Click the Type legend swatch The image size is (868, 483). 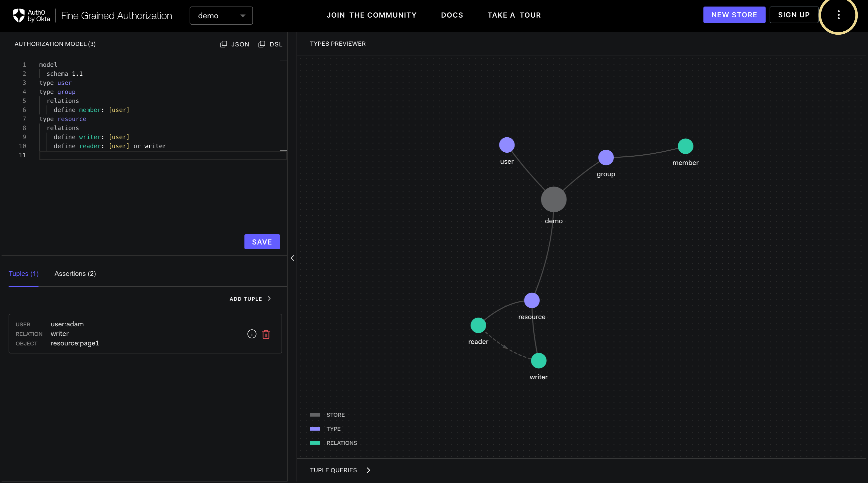(x=315, y=429)
